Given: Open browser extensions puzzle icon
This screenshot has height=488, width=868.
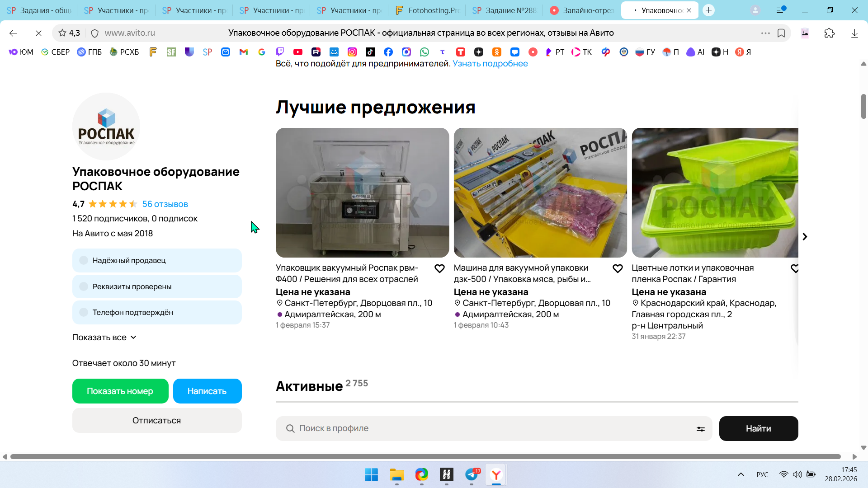Looking at the screenshot, I should 829,33.
